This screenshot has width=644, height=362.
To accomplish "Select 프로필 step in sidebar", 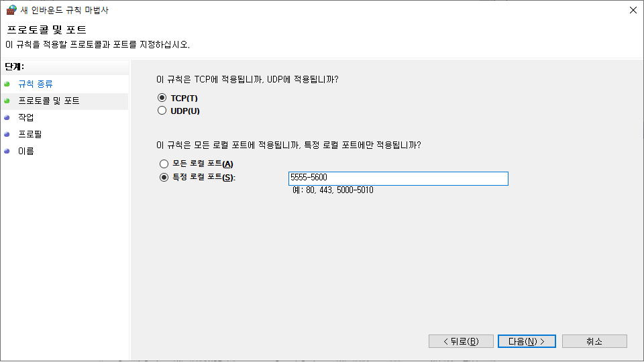I will 30,134.
